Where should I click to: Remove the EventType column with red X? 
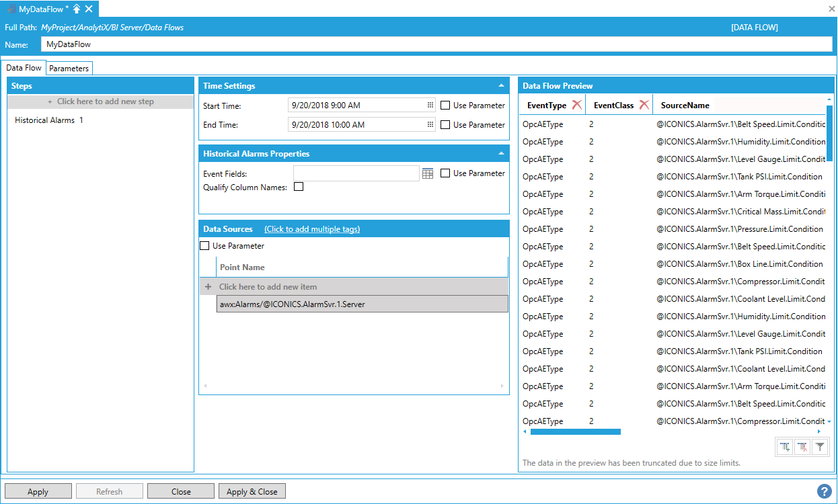[x=576, y=105]
